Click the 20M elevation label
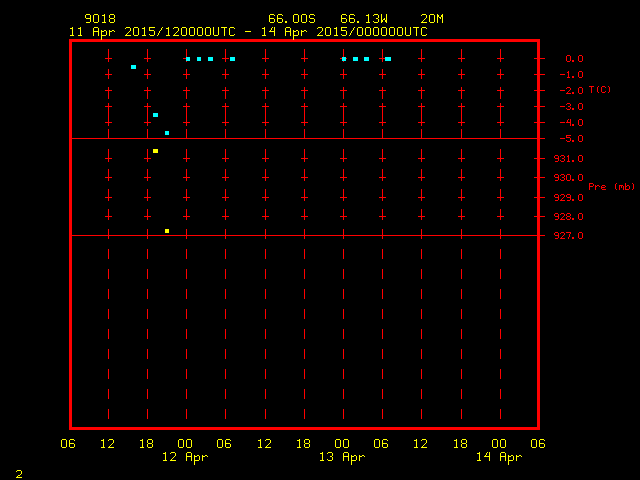The image size is (640, 480). click(432, 19)
